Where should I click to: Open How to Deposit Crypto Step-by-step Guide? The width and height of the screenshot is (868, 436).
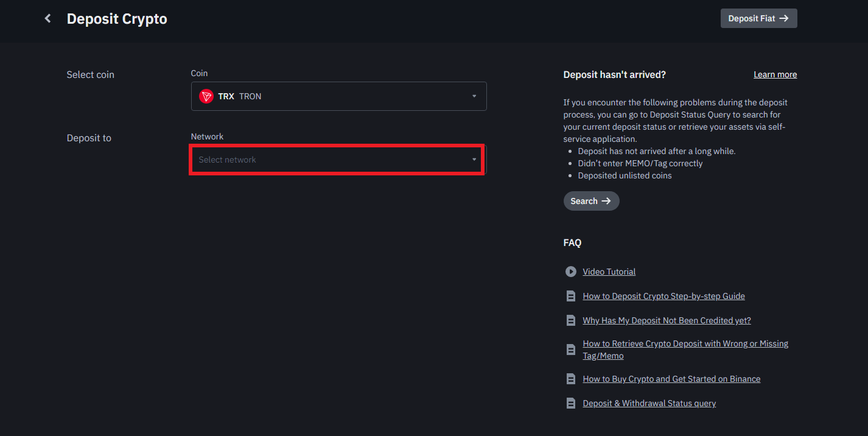(x=663, y=296)
